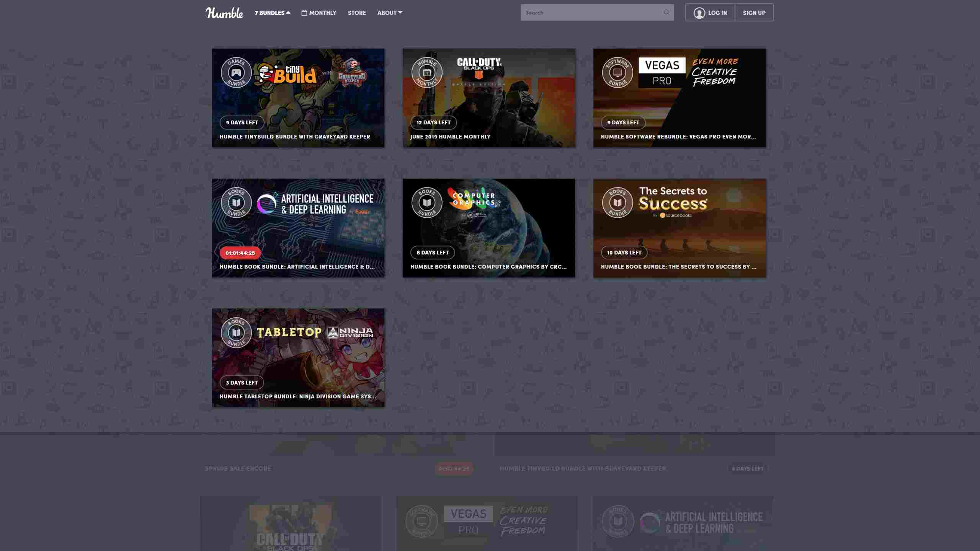The height and width of the screenshot is (551, 980).
Task: Click the Graveyard Keeper logo
Action: click(352, 72)
